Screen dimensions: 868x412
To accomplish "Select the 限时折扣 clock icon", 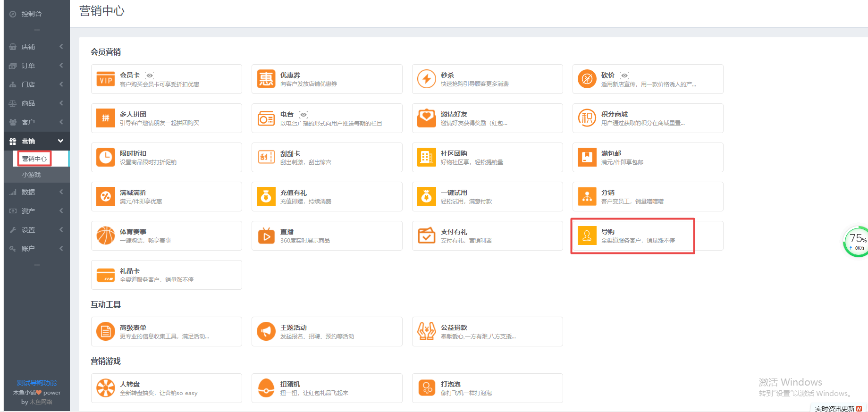I will click(106, 157).
